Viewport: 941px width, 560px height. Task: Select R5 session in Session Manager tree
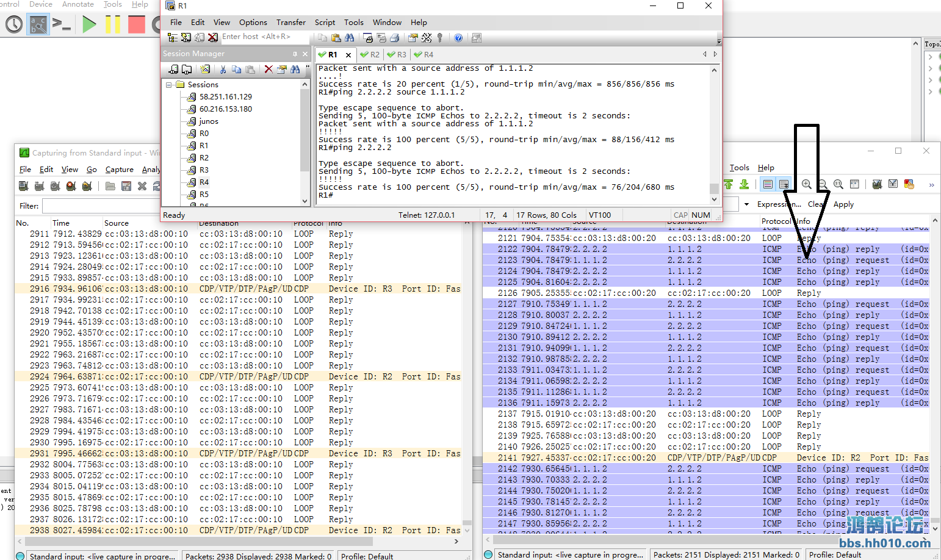(204, 195)
